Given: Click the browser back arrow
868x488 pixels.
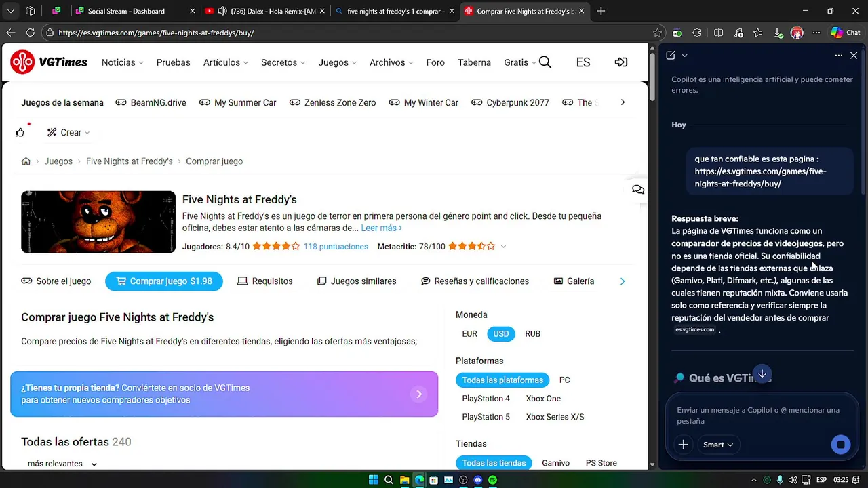Looking at the screenshot, I should pos(10,33).
